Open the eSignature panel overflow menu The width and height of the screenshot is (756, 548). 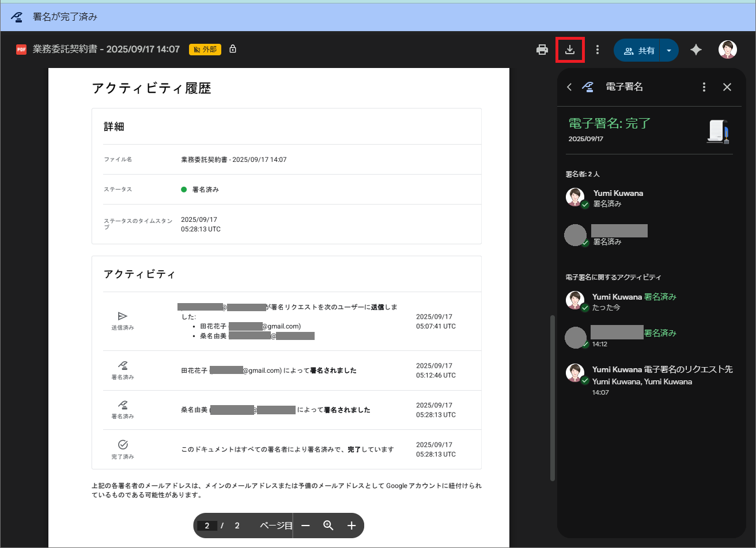click(x=704, y=86)
